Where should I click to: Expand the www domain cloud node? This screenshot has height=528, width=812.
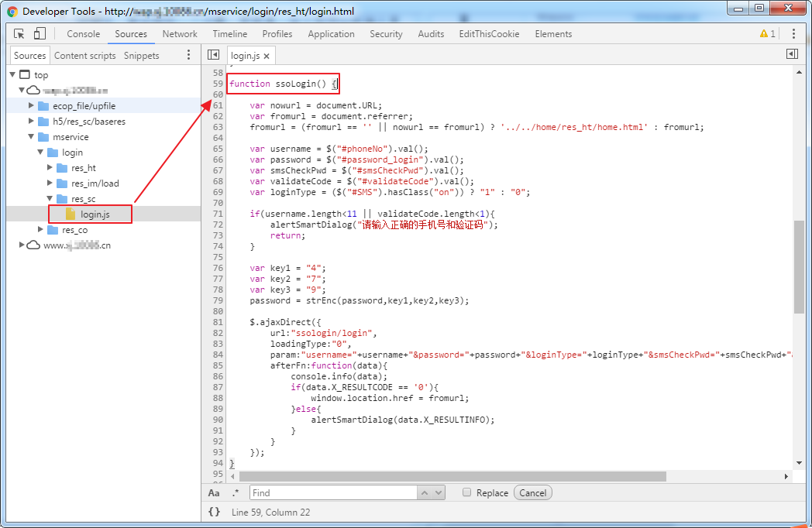(22, 245)
